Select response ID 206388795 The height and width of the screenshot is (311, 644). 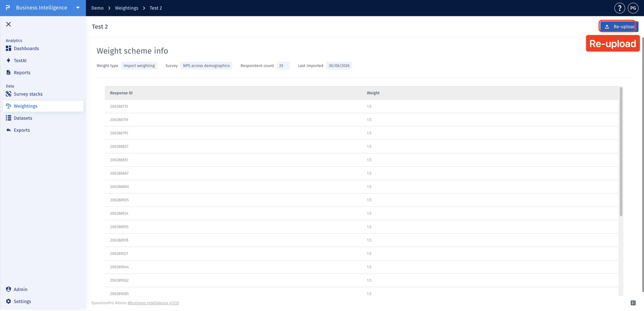[x=119, y=133]
